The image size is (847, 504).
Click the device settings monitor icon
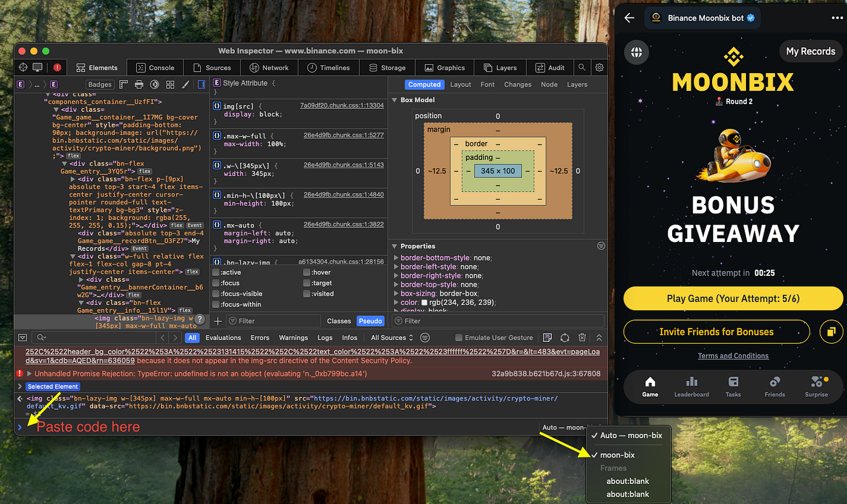click(x=38, y=68)
